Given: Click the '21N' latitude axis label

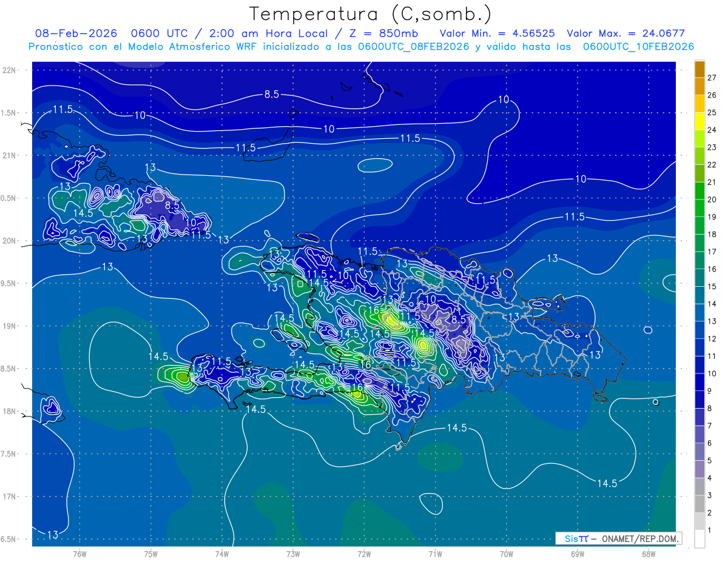Looking at the screenshot, I should pyautogui.click(x=9, y=155).
